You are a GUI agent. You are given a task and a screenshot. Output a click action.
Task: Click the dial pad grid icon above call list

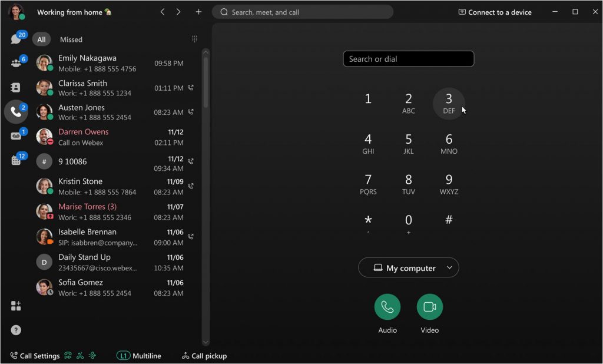click(194, 39)
